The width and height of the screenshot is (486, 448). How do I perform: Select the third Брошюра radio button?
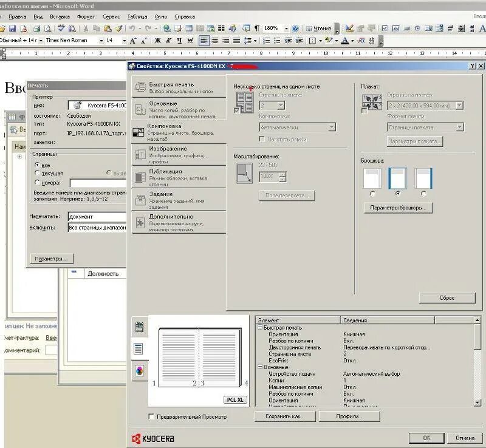pyautogui.click(x=423, y=194)
